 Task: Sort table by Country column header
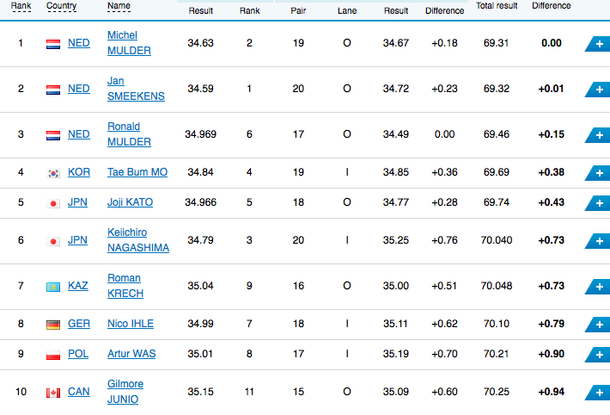point(61,6)
